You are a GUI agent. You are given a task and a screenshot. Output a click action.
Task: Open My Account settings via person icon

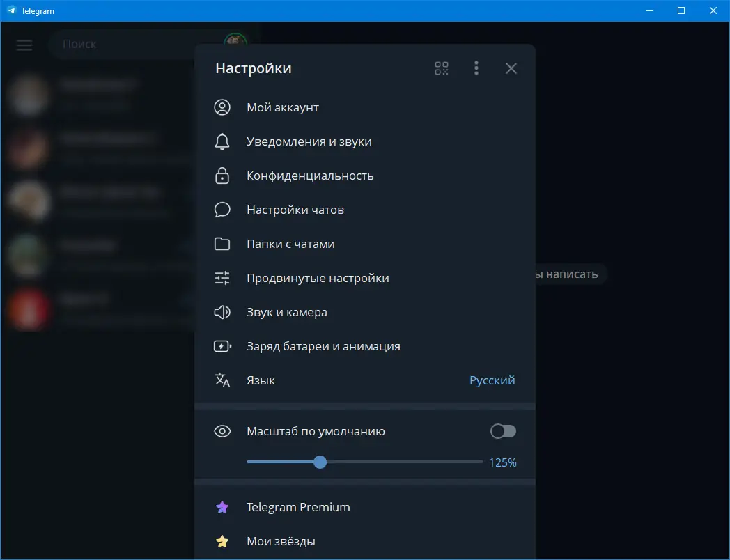point(222,107)
